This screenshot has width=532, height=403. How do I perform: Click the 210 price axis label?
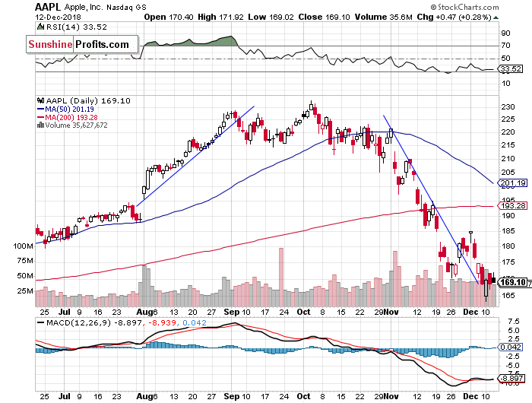point(508,159)
